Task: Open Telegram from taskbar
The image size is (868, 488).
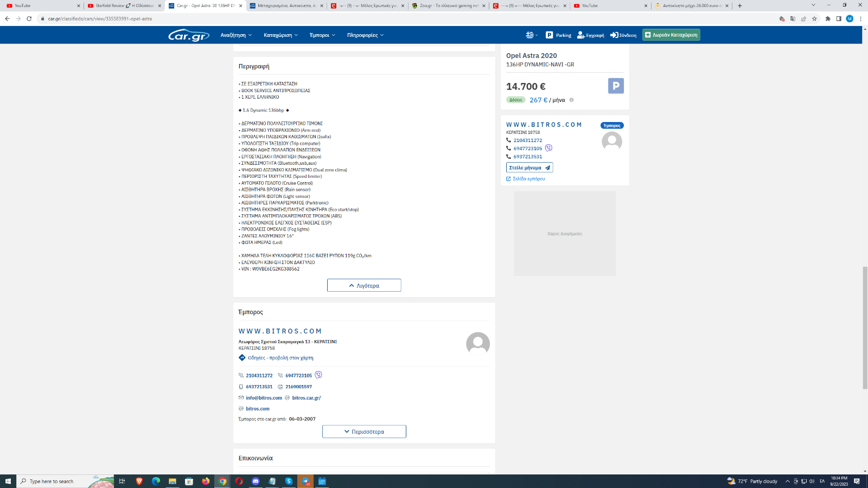Action: click(x=305, y=481)
